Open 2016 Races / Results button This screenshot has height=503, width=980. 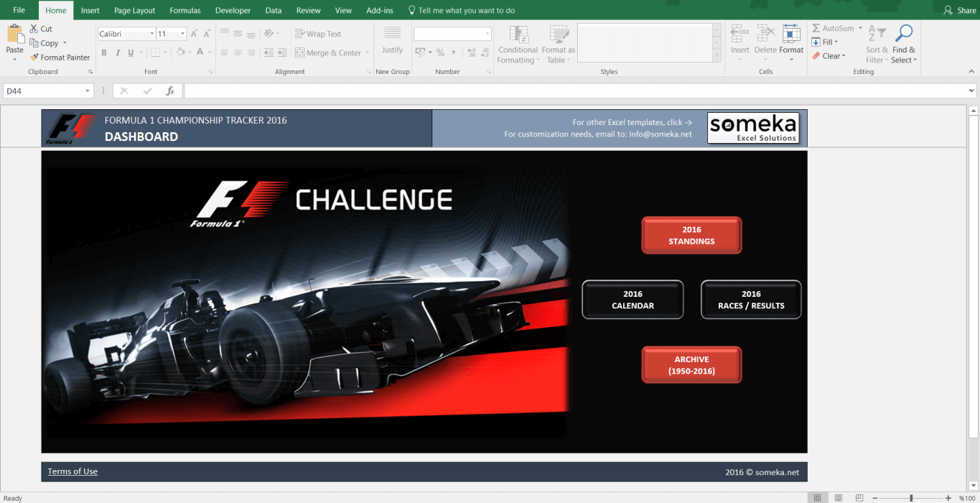751,300
